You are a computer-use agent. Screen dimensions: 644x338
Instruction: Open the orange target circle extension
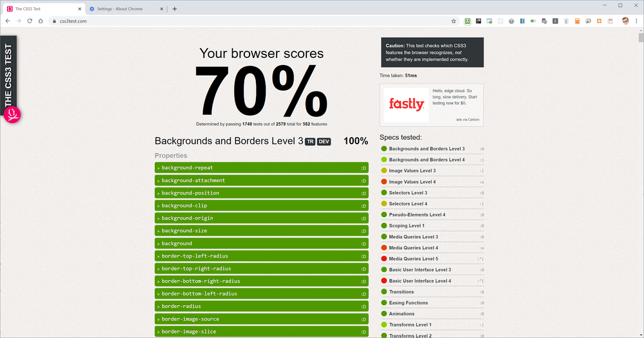599,21
